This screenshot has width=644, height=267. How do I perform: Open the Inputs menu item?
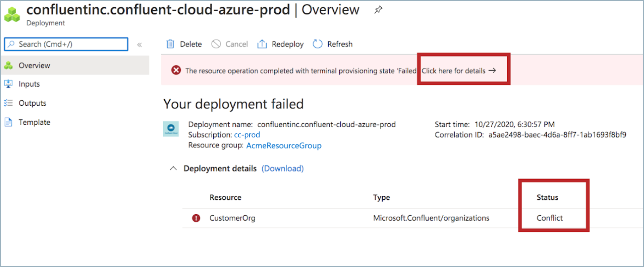(29, 84)
